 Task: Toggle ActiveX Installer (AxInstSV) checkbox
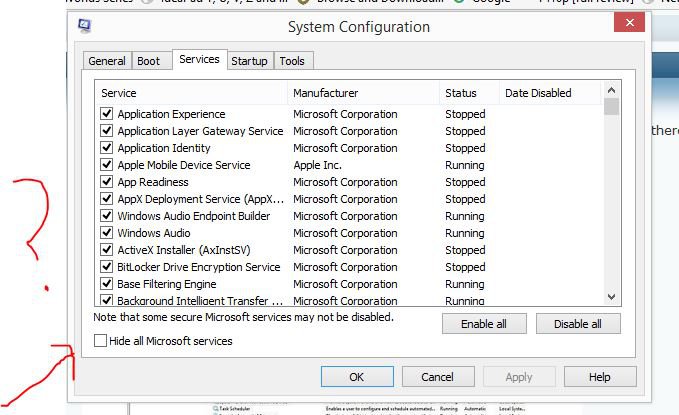[107, 250]
